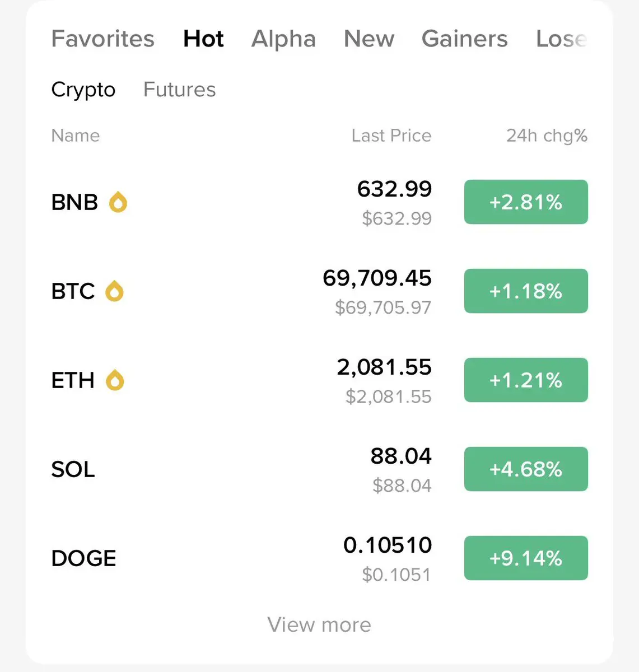The image size is (639, 672).
Task: Tap the flame icon beside ETH
Action: [x=115, y=380]
